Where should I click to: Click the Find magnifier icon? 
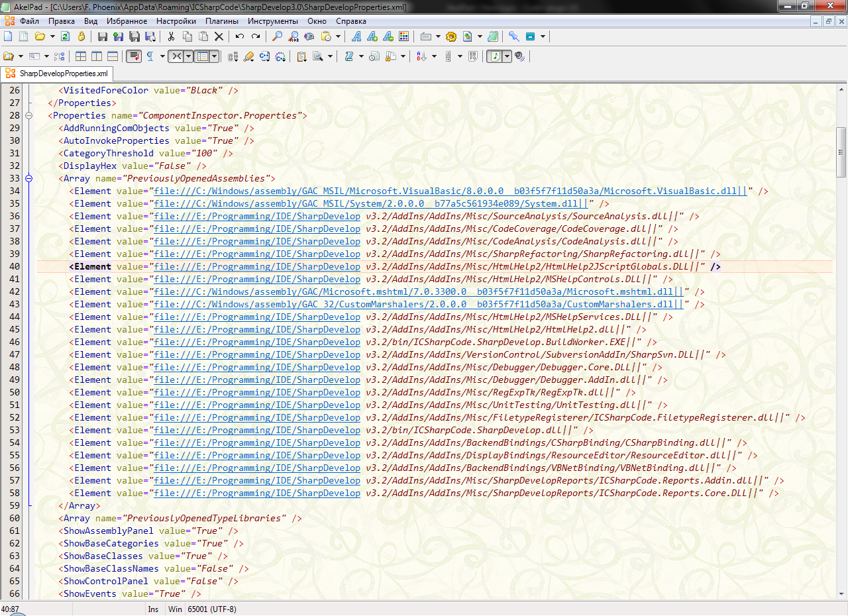(x=277, y=36)
